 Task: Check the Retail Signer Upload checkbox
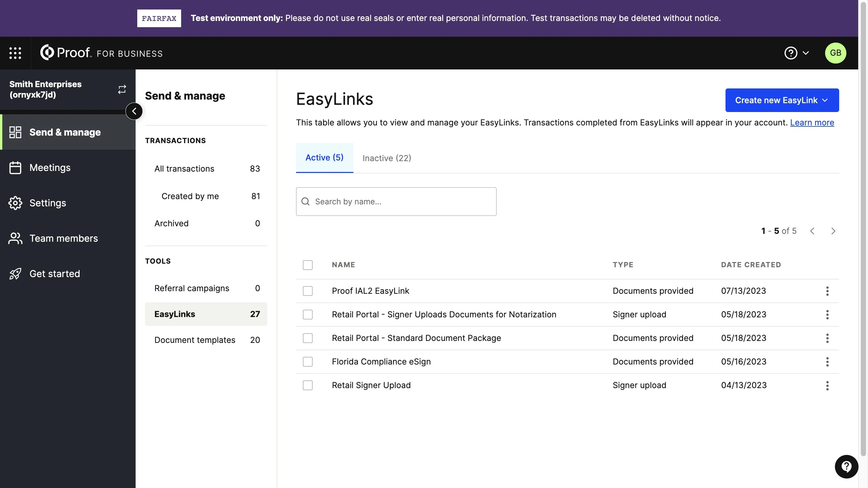click(x=308, y=385)
